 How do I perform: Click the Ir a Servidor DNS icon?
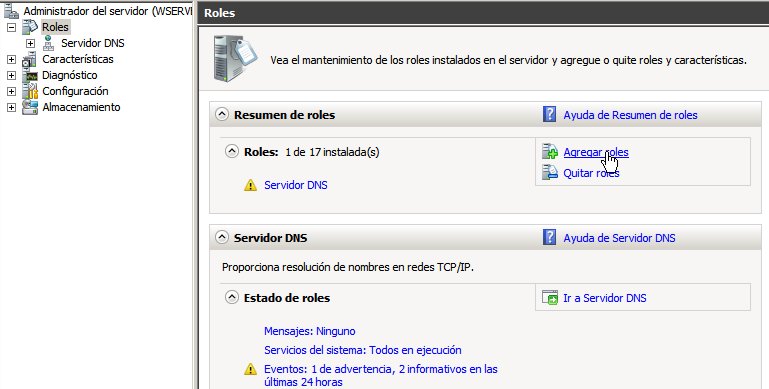550,298
